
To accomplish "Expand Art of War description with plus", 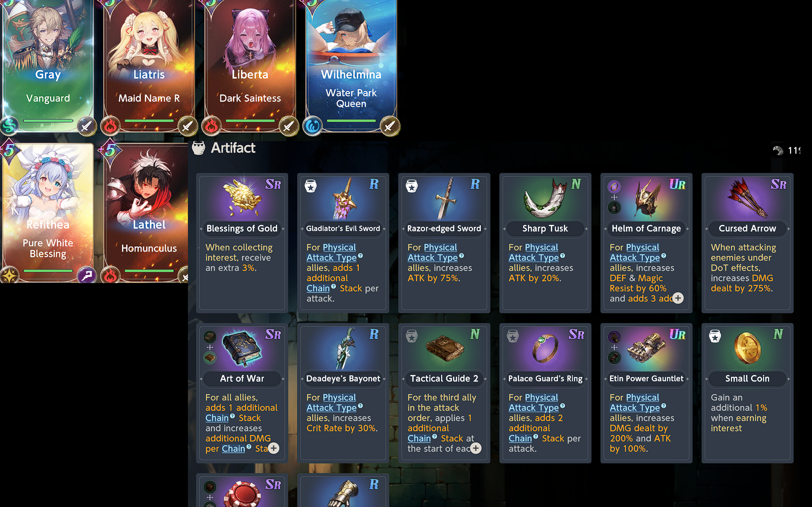I will (274, 448).
